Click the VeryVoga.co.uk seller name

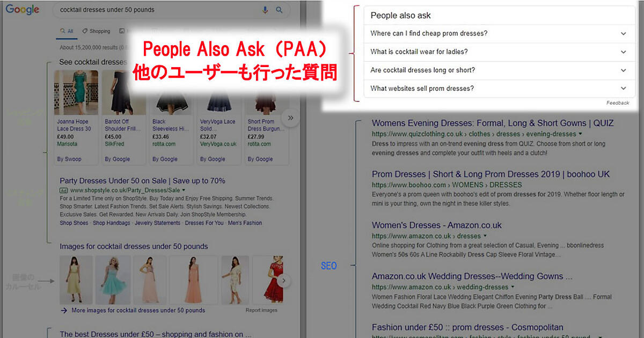point(218,144)
